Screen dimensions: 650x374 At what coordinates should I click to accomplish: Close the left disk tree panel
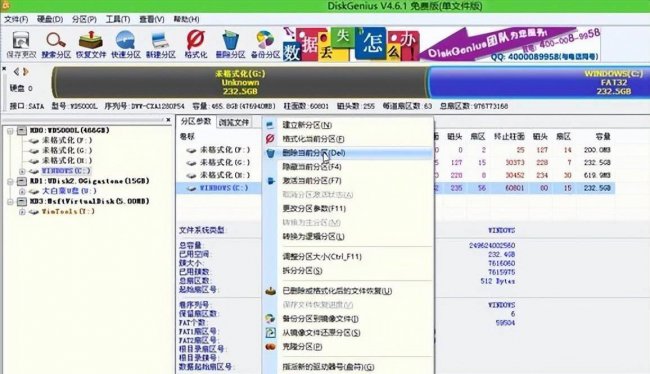pos(168,120)
